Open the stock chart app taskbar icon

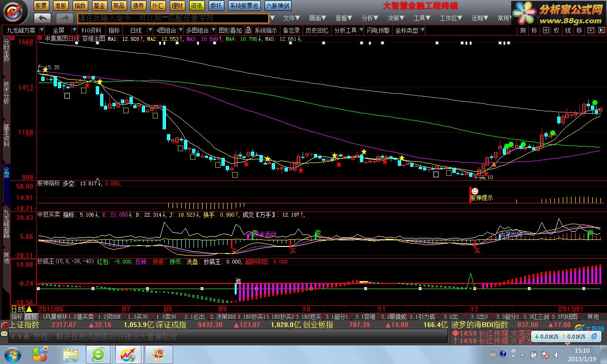(x=128, y=355)
